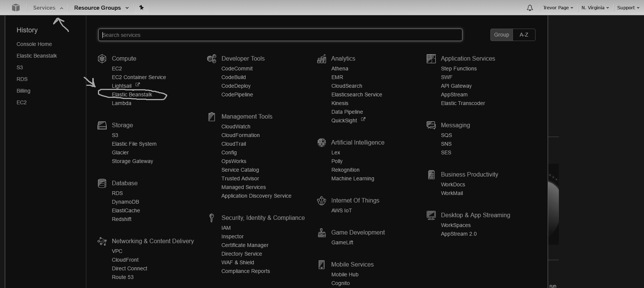Screen dimensions: 644x288
Task: Click external link icon next to QuickSight
Action: pos(363,119)
